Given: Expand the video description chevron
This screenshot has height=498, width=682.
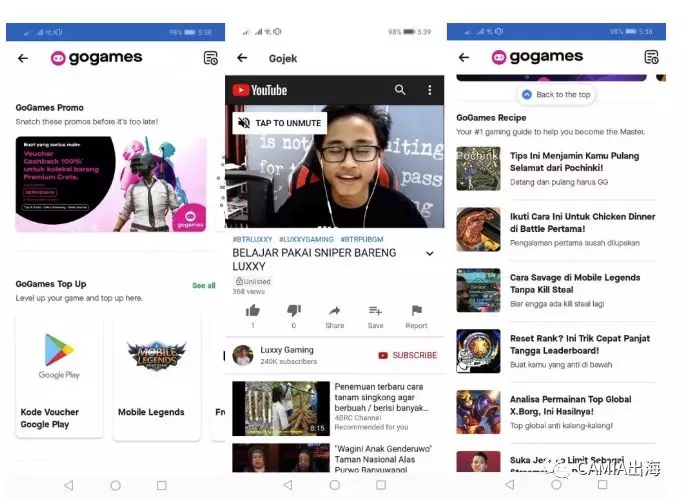Looking at the screenshot, I should pyautogui.click(x=430, y=254).
